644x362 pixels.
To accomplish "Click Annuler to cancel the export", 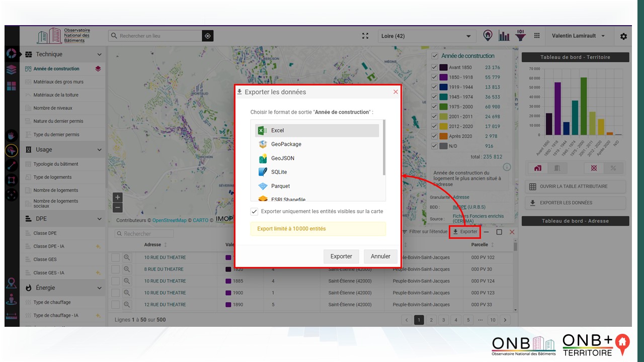I will click(x=380, y=256).
